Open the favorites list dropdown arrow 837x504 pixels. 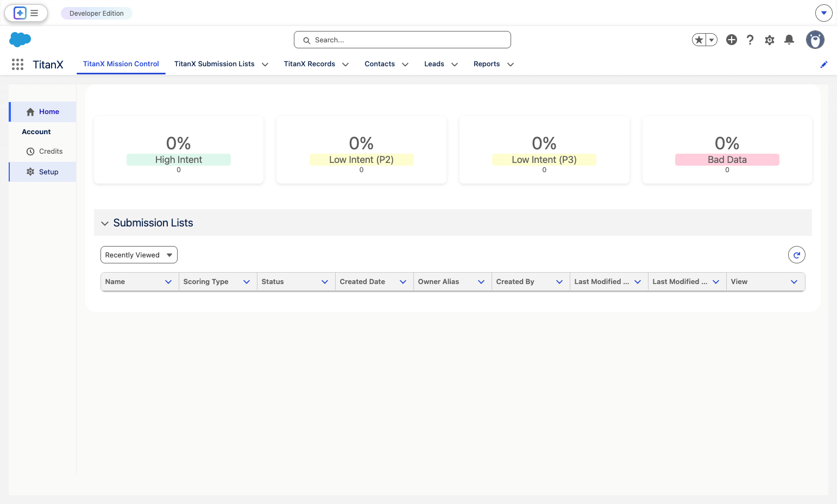(x=712, y=40)
